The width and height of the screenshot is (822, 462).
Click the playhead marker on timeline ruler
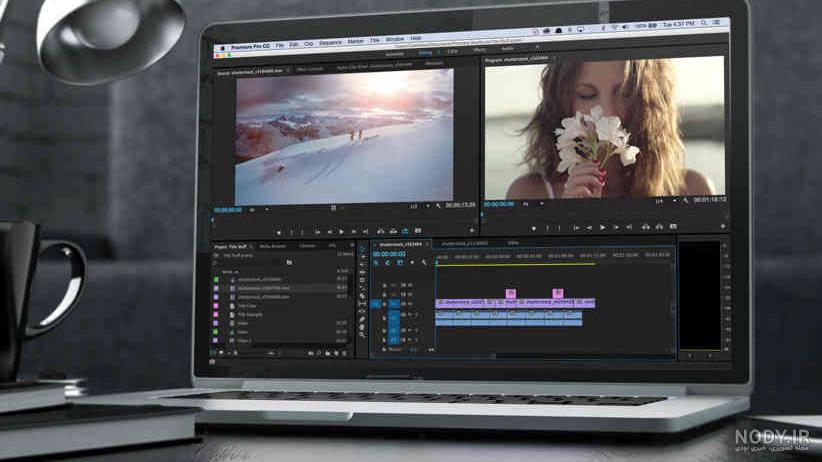pos(436,261)
